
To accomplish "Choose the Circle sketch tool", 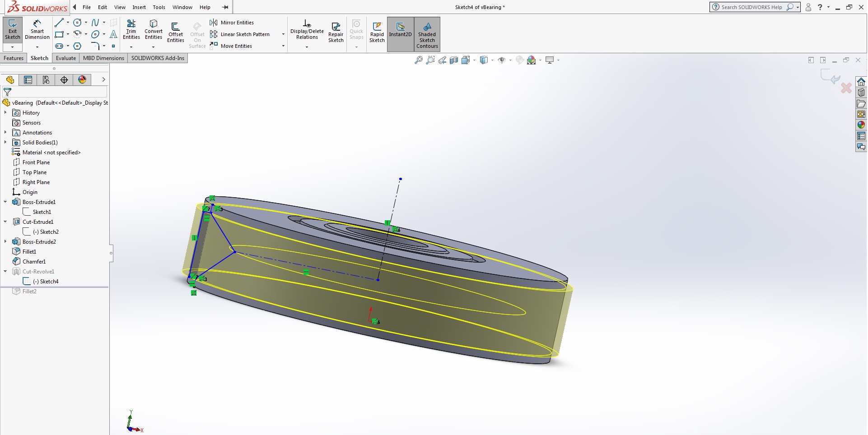I will point(78,23).
